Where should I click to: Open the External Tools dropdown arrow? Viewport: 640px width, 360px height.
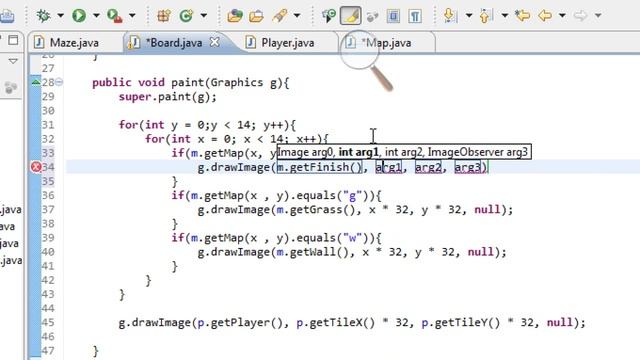point(132,16)
